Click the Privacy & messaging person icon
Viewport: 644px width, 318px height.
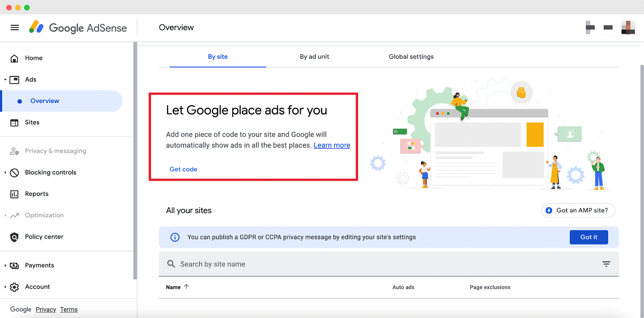pyautogui.click(x=14, y=151)
